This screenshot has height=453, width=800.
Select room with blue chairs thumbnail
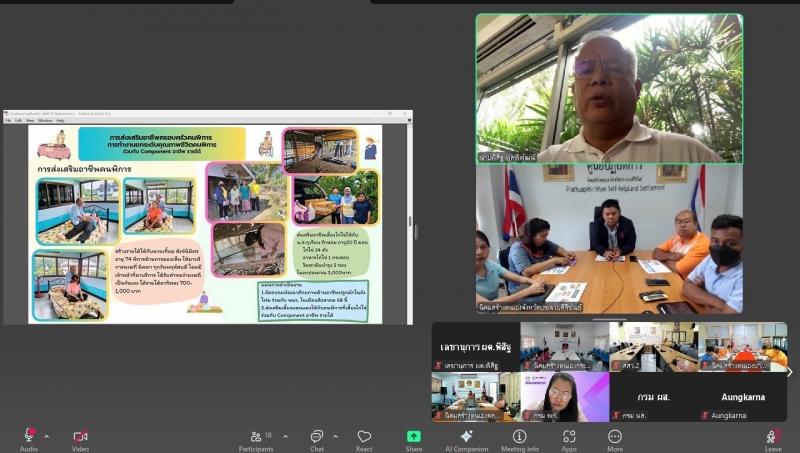[565, 347]
